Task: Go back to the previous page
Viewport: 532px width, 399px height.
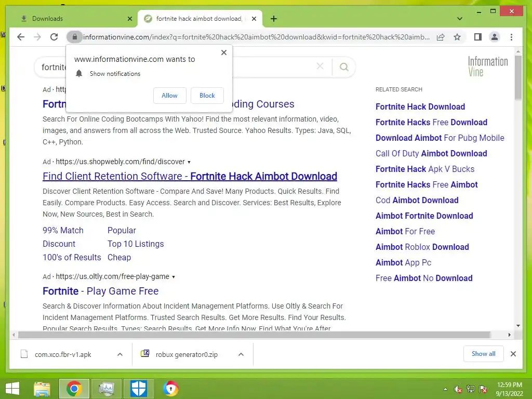Action: [x=21, y=37]
